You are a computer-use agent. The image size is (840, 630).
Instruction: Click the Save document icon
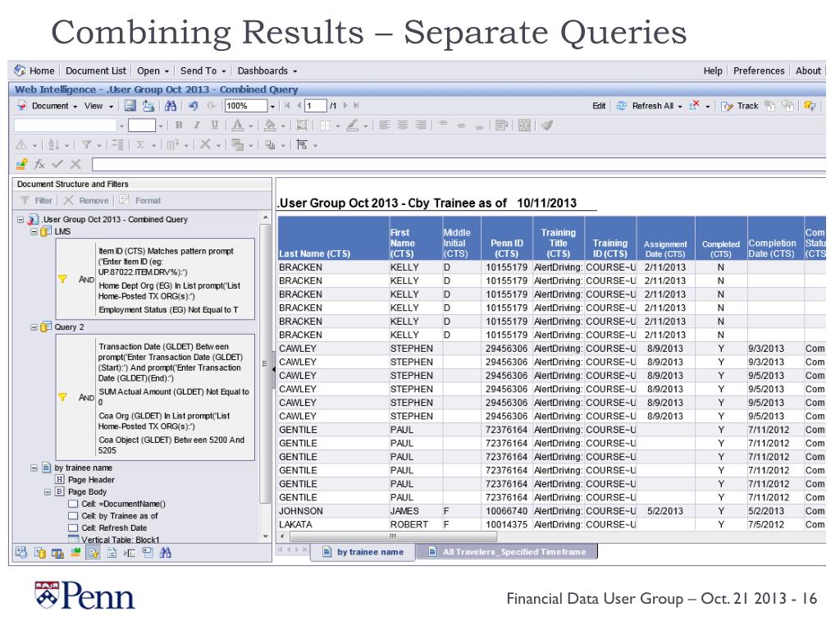(x=130, y=106)
